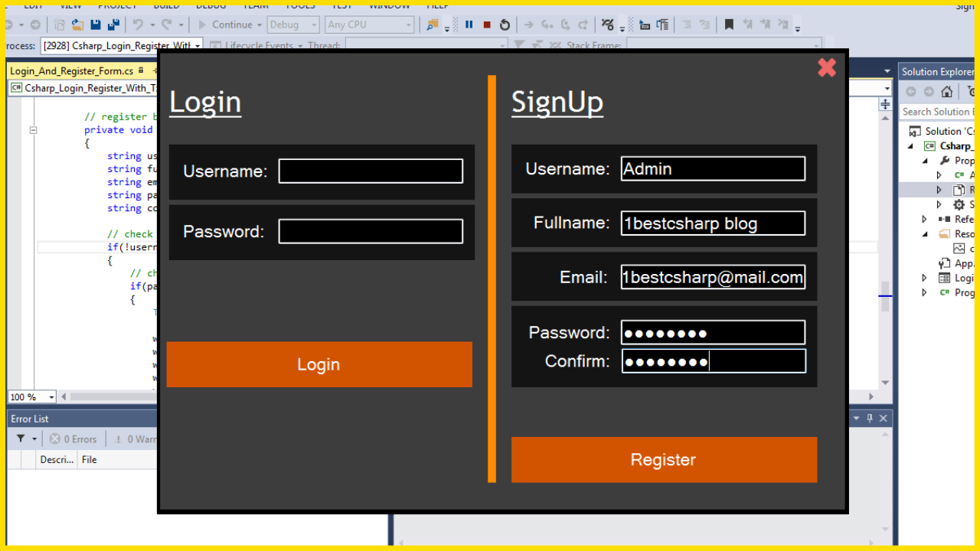
Task: Click the Home icon in Solution Explorer
Action: pos(947,92)
